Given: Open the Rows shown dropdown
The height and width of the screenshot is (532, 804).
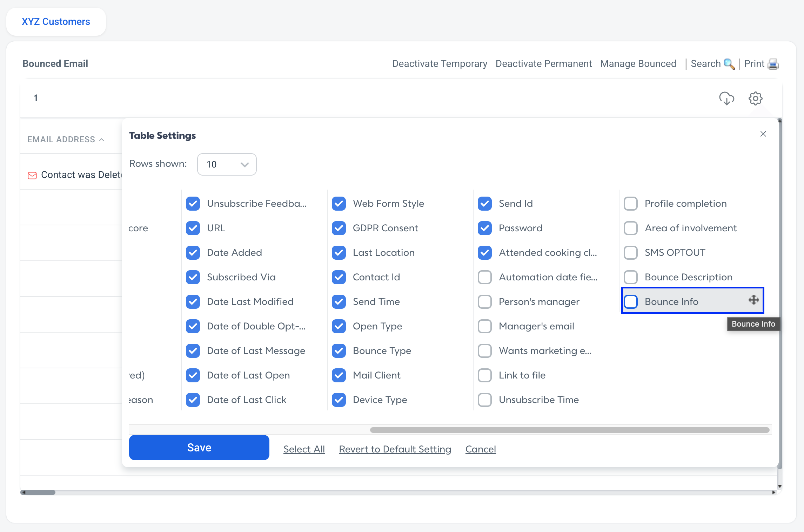Looking at the screenshot, I should [x=227, y=164].
